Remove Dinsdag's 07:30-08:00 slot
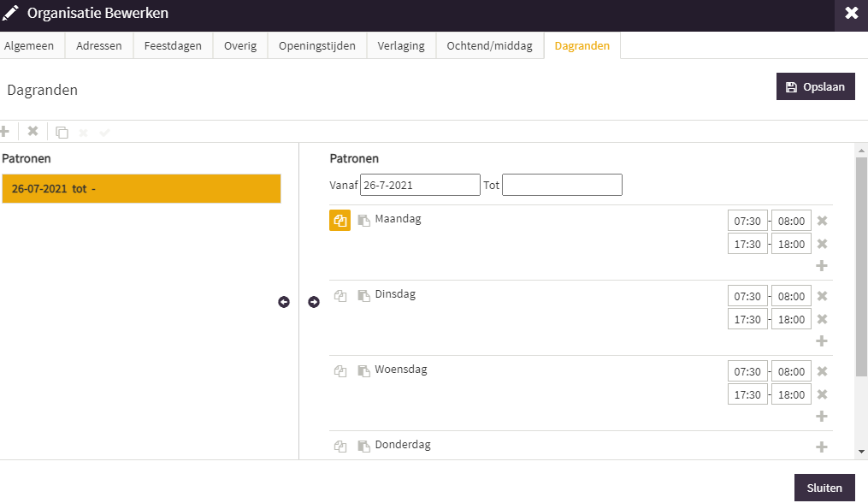This screenshot has height=503, width=868. (x=822, y=296)
